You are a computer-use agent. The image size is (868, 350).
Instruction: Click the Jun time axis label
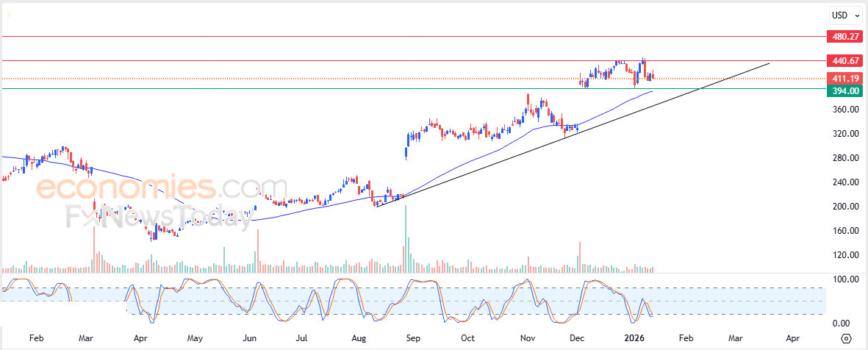click(250, 337)
